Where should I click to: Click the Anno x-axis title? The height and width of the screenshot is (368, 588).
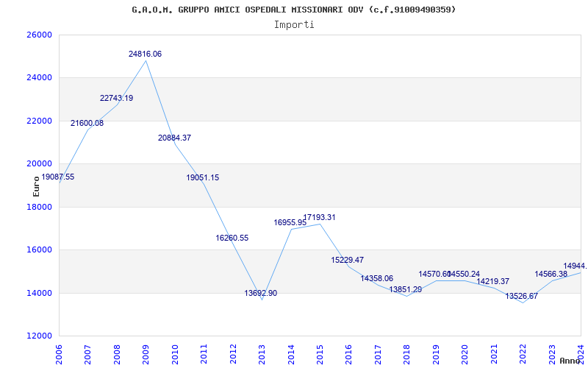pyautogui.click(x=571, y=361)
